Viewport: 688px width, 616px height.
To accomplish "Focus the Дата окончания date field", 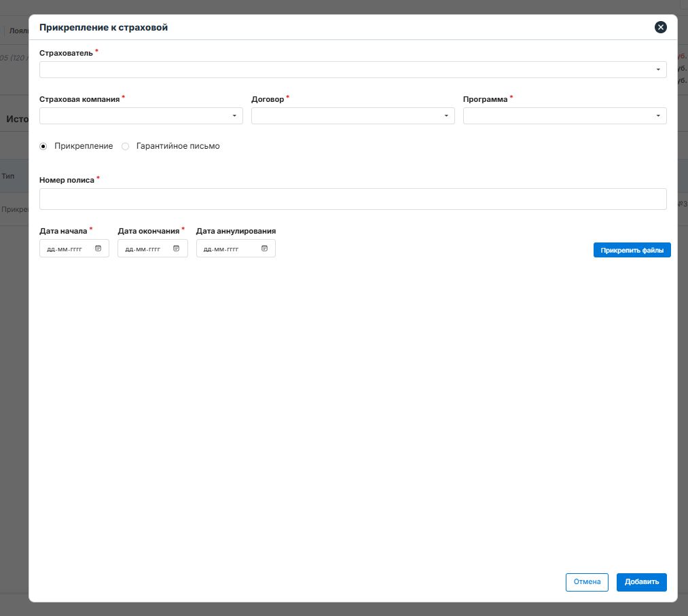I will click(x=143, y=249).
